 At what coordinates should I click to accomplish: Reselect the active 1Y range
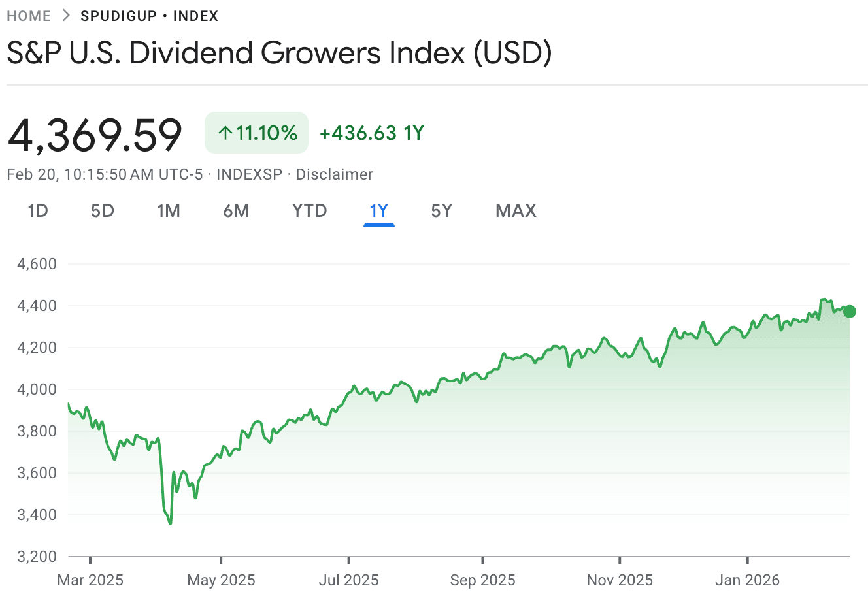pos(378,210)
